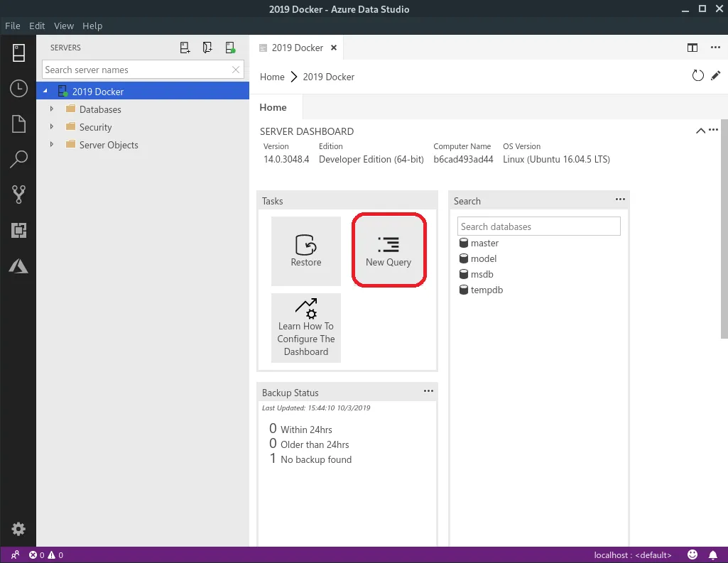Click the New Server Group icon

coord(207,48)
